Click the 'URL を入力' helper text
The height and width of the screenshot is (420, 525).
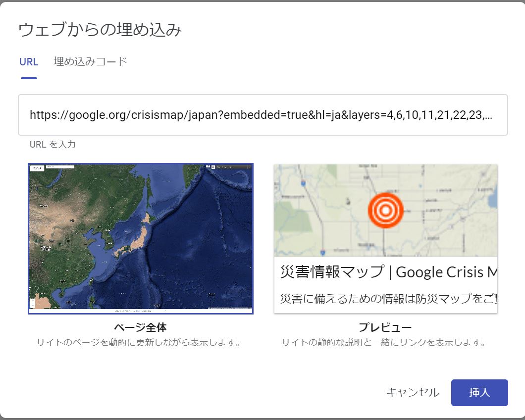coord(52,144)
